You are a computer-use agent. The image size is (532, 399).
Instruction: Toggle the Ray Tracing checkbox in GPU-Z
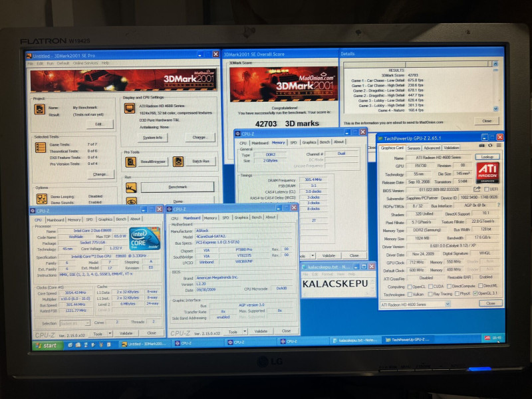tap(430, 294)
